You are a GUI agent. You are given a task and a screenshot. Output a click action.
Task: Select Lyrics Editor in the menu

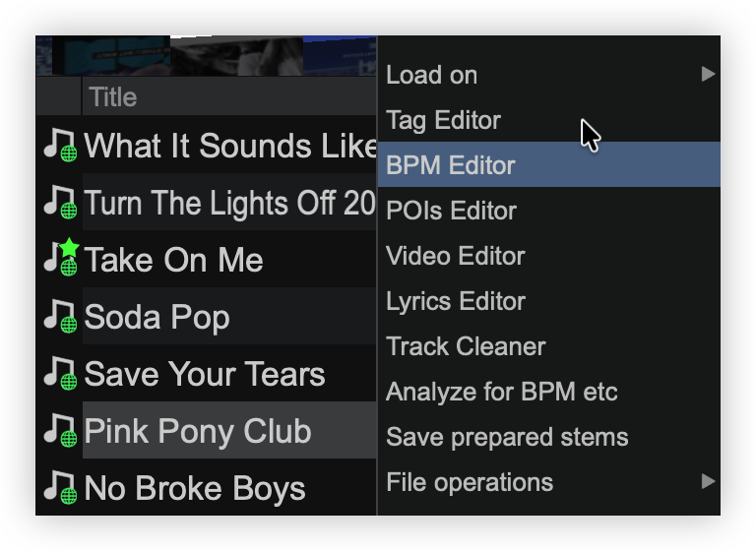coord(455,301)
